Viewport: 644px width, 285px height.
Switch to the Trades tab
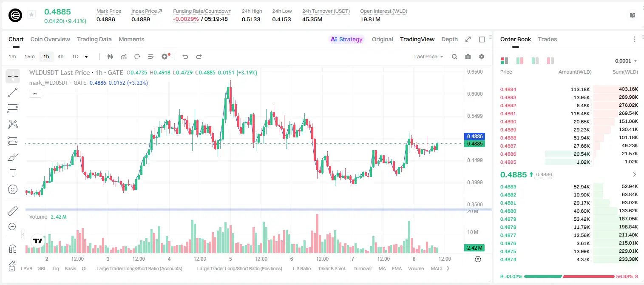(x=547, y=39)
